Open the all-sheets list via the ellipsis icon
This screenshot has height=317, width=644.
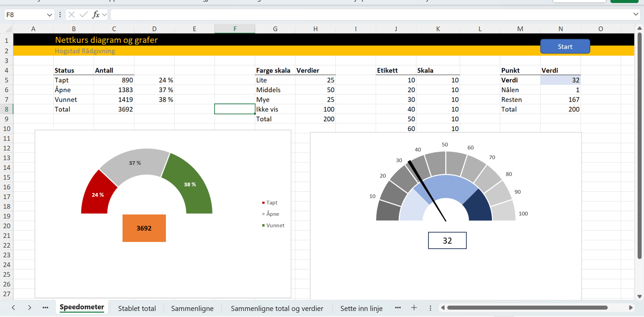[45, 308]
